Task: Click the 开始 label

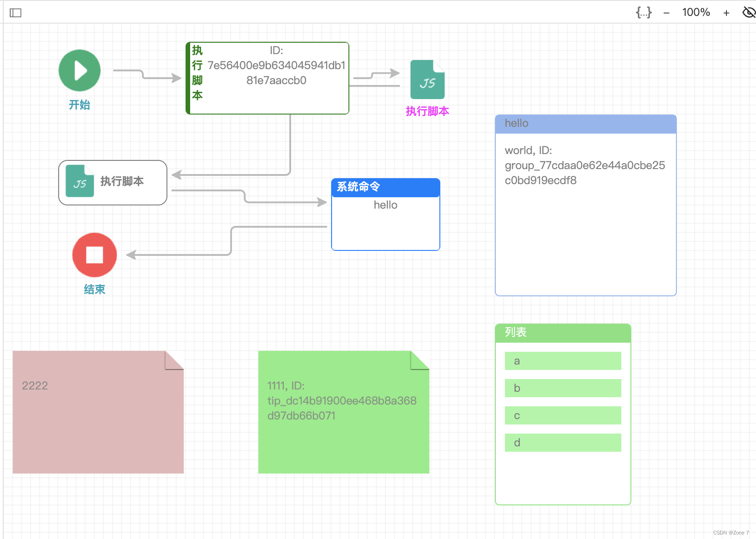Action: click(80, 105)
